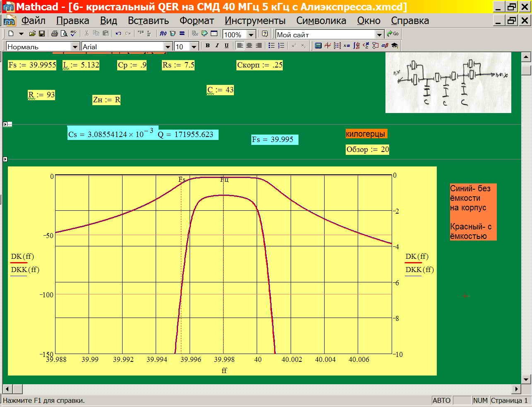Viewport: 532px width, 407px height.
Task: Open the Calculus toolbar palette
Action: pos(356,46)
